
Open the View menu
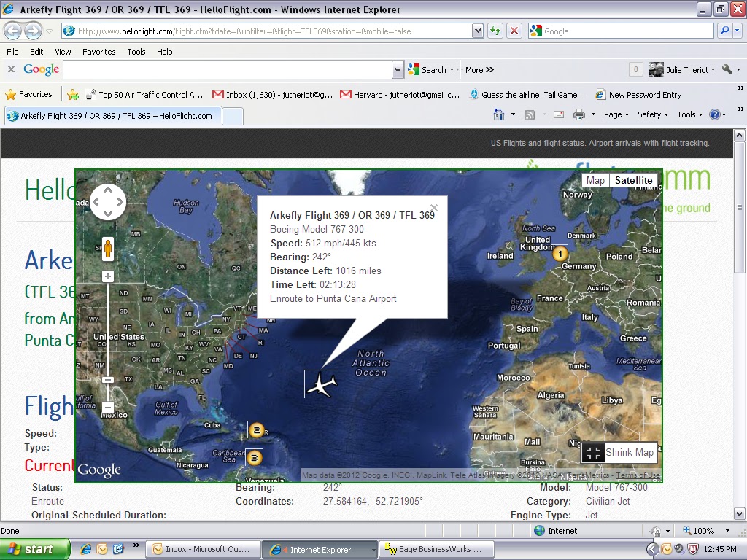click(63, 52)
